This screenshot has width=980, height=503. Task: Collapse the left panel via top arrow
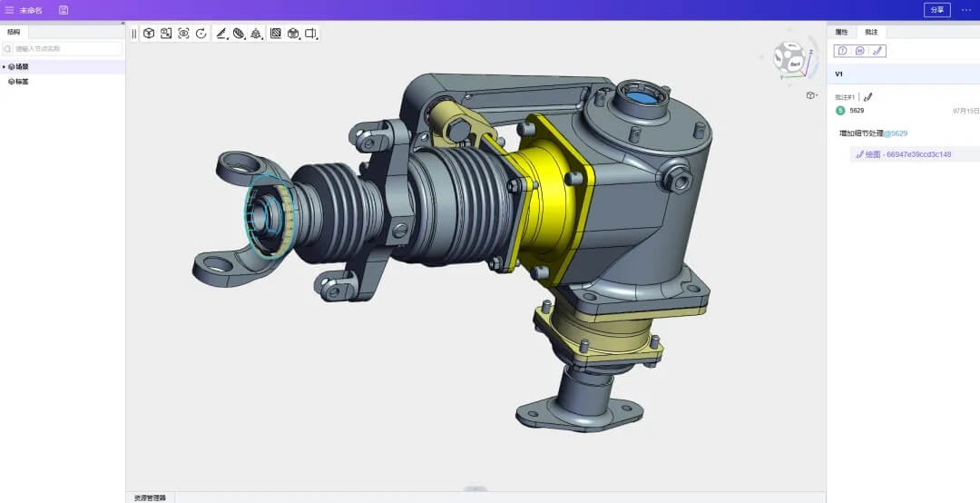(122, 23)
